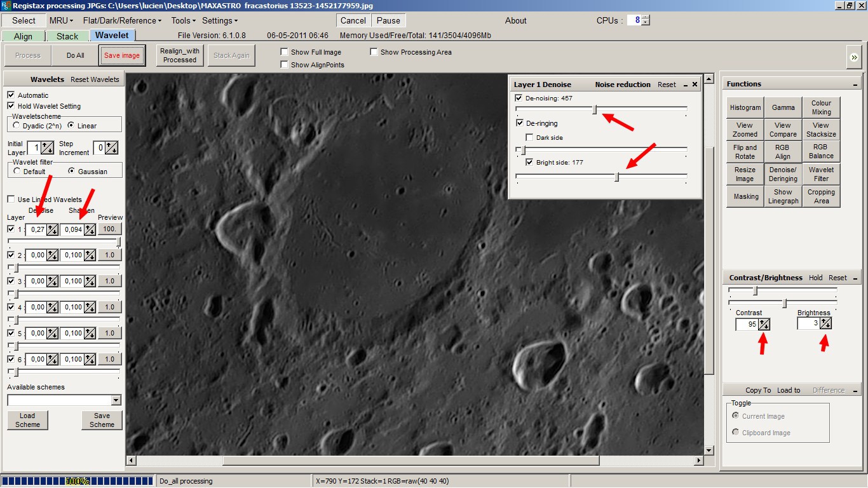The width and height of the screenshot is (868, 488).
Task: Open the About menu item
Action: point(516,20)
